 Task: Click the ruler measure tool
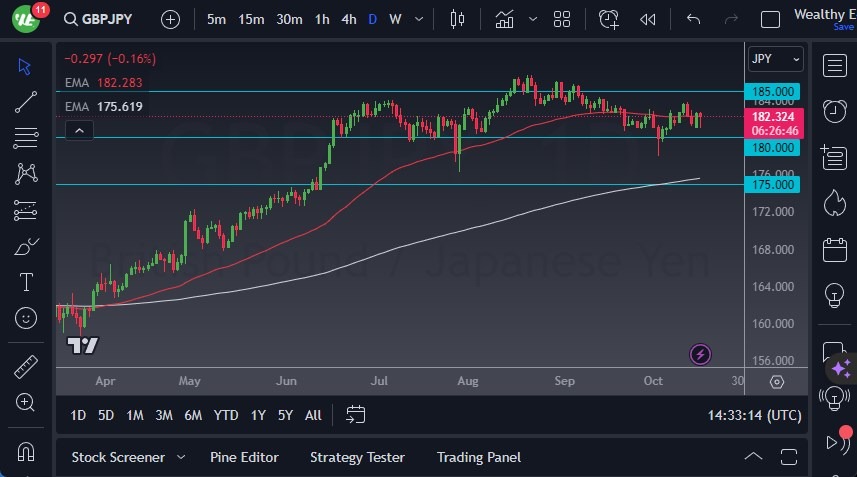(x=26, y=366)
